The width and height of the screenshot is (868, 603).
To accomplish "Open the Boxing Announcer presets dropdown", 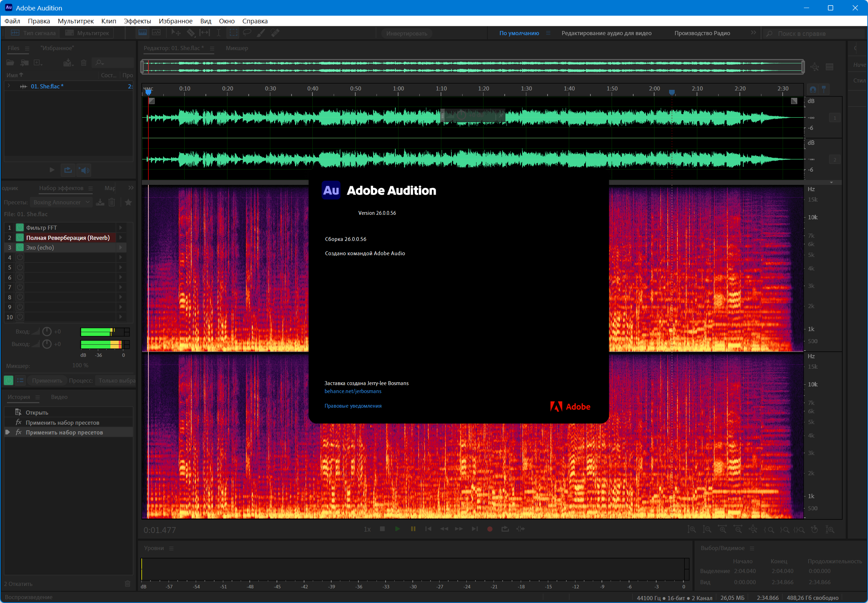I will pyautogui.click(x=61, y=203).
